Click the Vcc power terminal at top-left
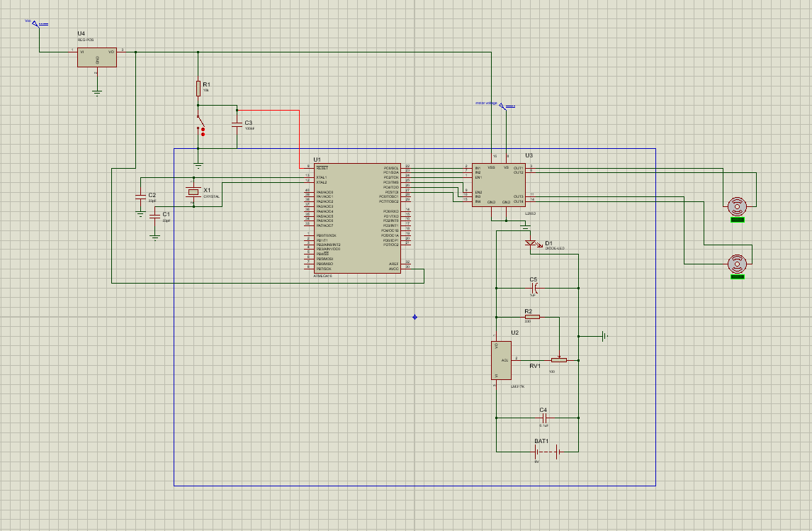 click(37, 23)
